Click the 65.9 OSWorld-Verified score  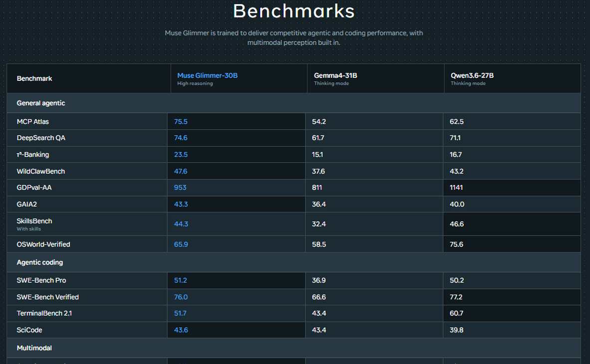coord(181,244)
